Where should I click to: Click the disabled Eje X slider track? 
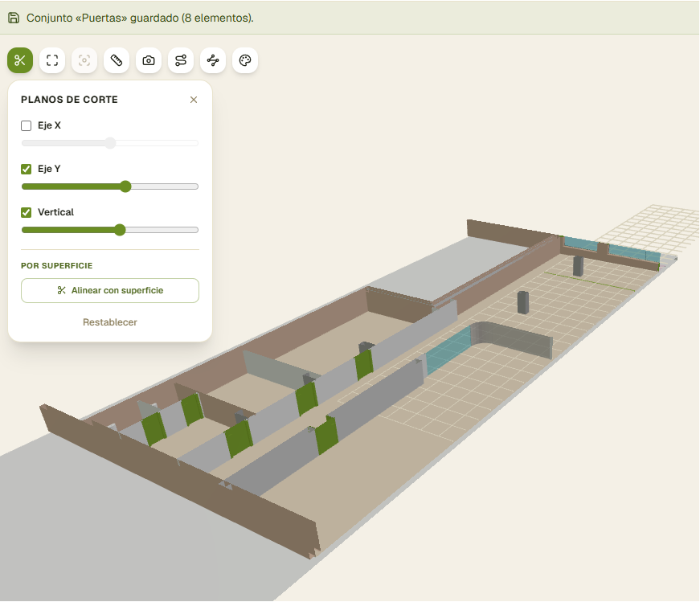coord(110,143)
